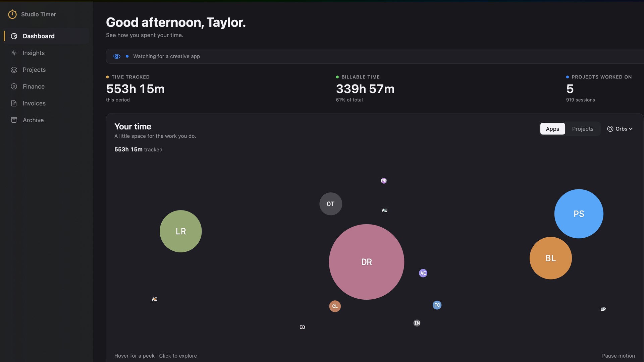The image size is (644, 362).
Task: Click the tiny AU orb
Action: pyautogui.click(x=384, y=210)
